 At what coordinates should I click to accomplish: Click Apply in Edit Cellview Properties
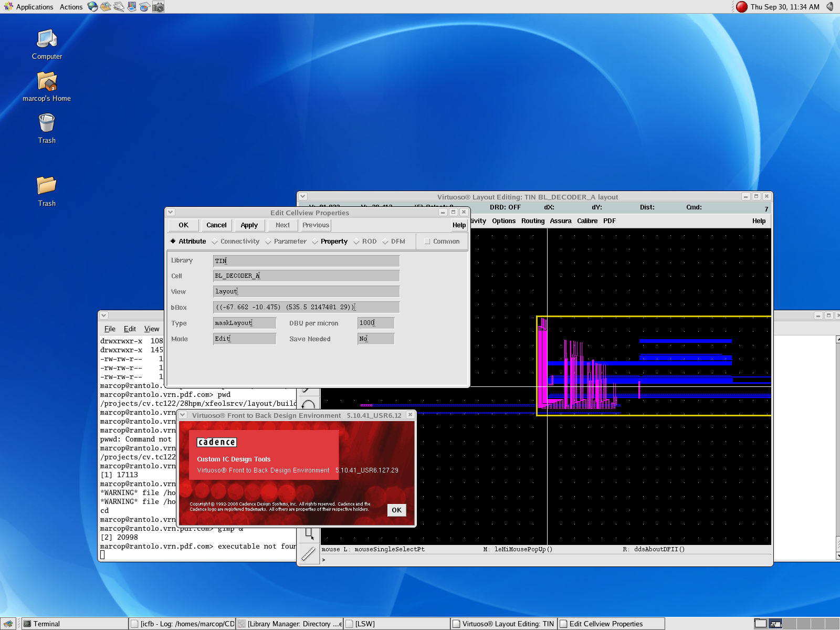pyautogui.click(x=249, y=225)
